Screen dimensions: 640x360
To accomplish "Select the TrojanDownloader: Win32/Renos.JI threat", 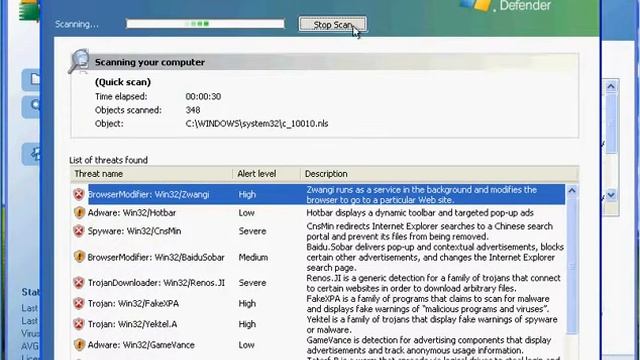I will [156, 283].
